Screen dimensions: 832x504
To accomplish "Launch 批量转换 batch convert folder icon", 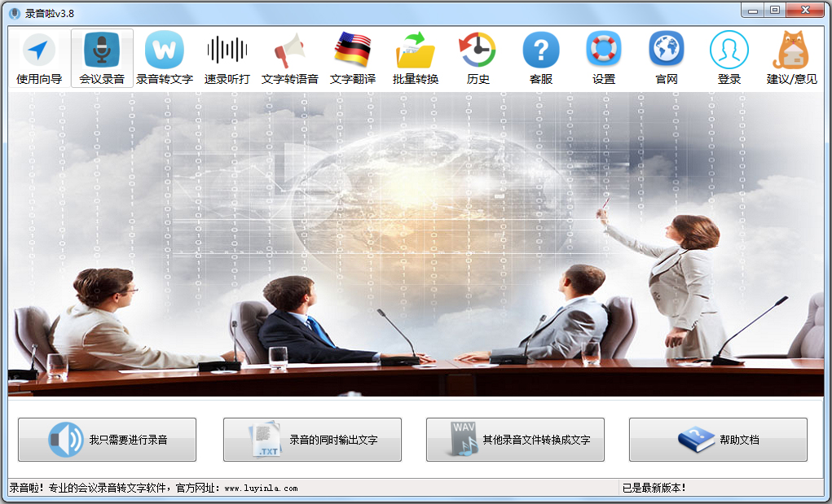I will pos(416,50).
